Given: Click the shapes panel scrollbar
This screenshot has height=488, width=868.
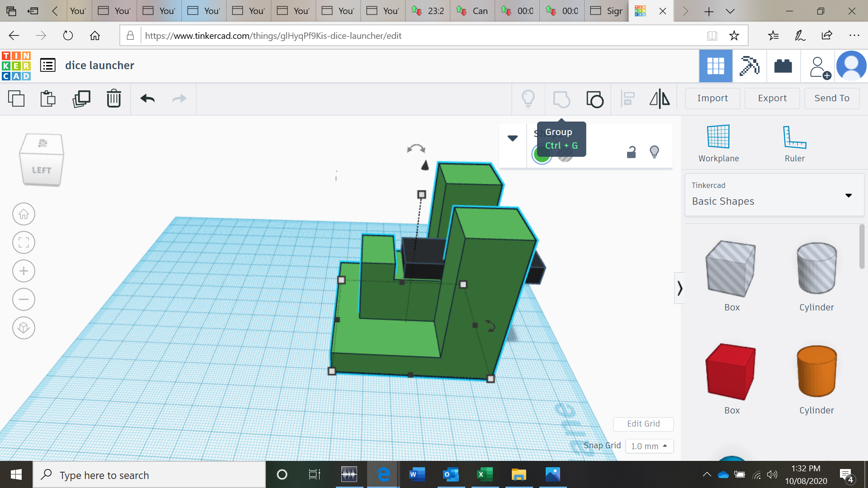Looking at the screenshot, I should click(862, 247).
